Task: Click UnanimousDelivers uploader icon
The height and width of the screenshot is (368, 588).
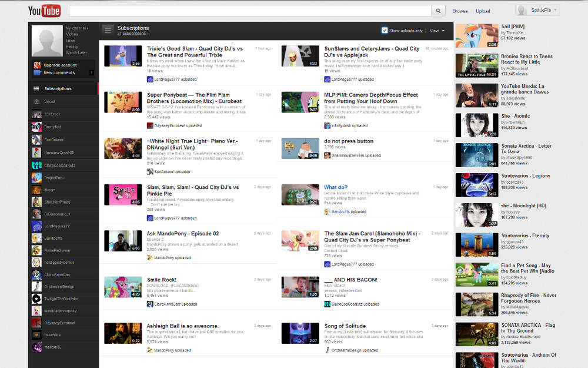Action: click(327, 155)
